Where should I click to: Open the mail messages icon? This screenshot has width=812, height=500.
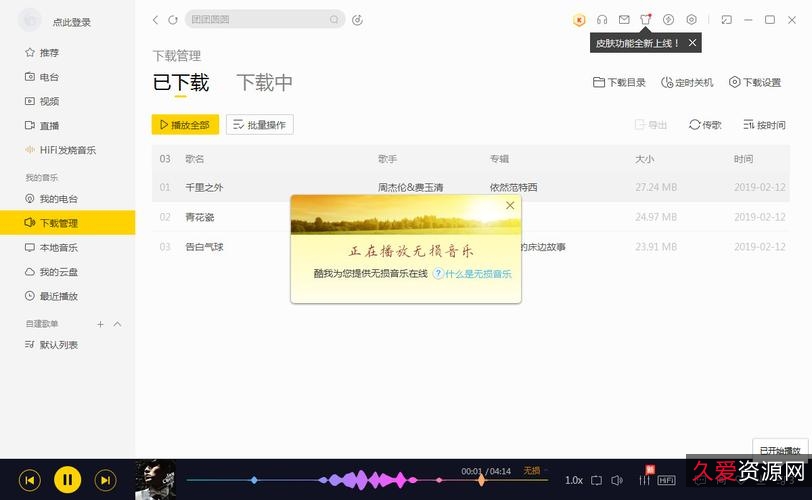(624, 20)
